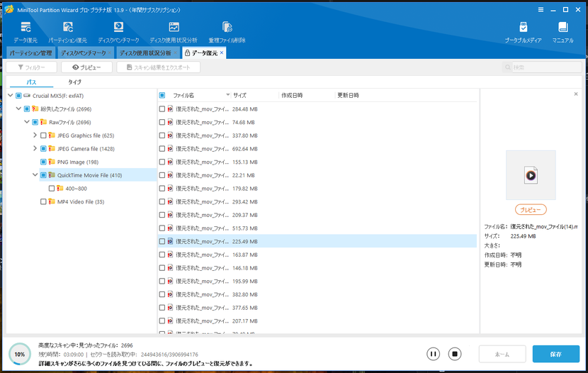
Task: Click the 400~800 folder icon
Action: [60, 189]
